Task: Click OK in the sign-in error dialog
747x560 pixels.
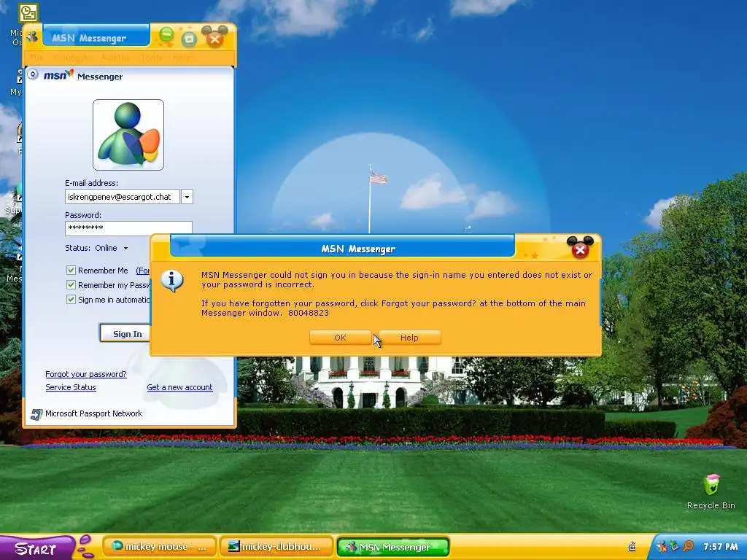Action: coord(340,338)
